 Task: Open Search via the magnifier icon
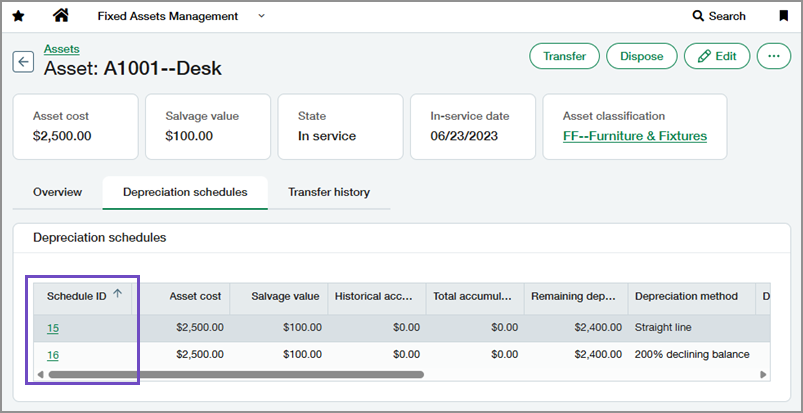point(698,16)
